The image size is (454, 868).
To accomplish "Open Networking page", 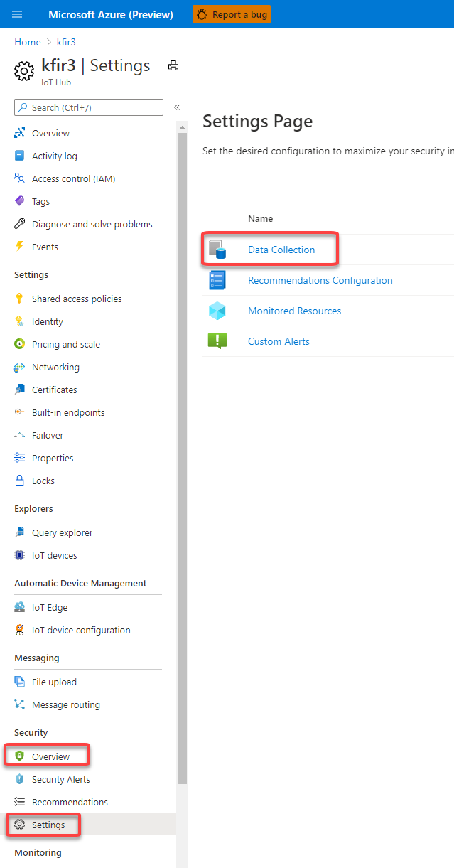I will (x=55, y=367).
